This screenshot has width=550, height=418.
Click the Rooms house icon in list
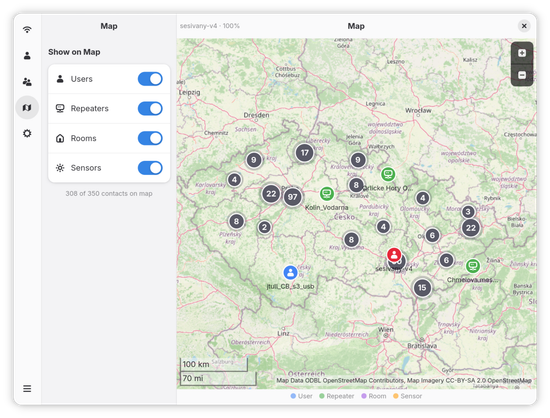[60, 138]
